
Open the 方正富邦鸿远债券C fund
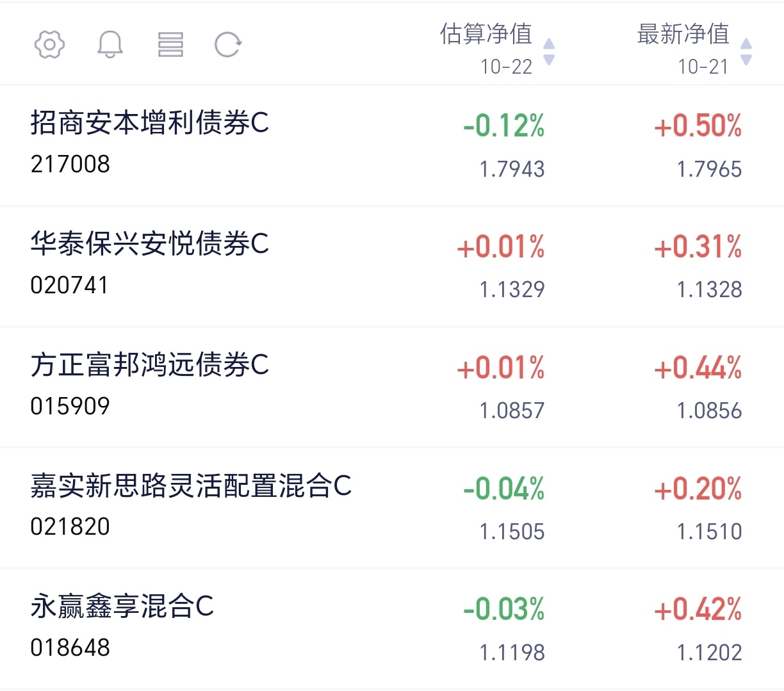click(x=150, y=365)
